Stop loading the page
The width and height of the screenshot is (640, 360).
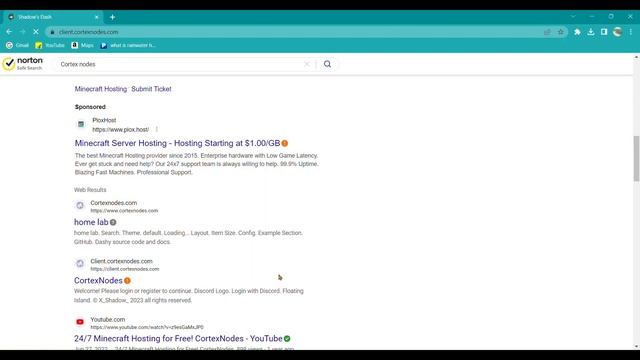click(x=36, y=32)
